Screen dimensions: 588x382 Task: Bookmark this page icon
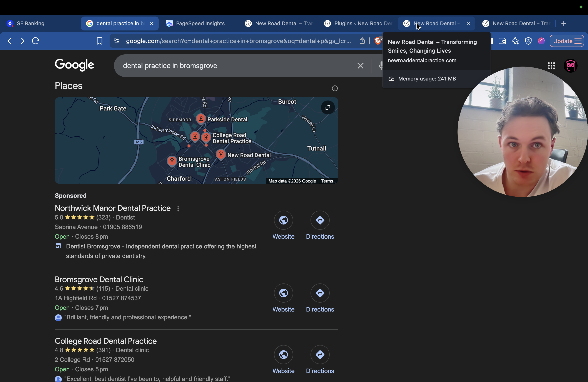(99, 41)
